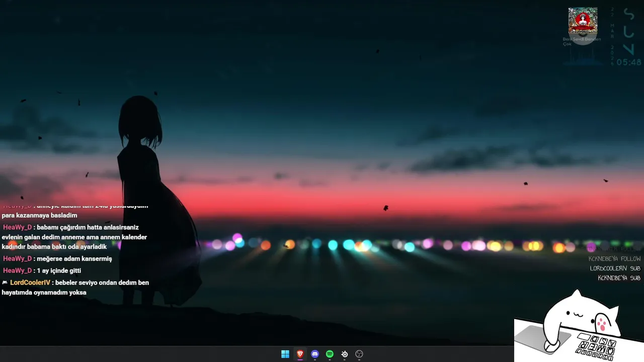Click chat line "para kazanmaya basladim"

39,215
